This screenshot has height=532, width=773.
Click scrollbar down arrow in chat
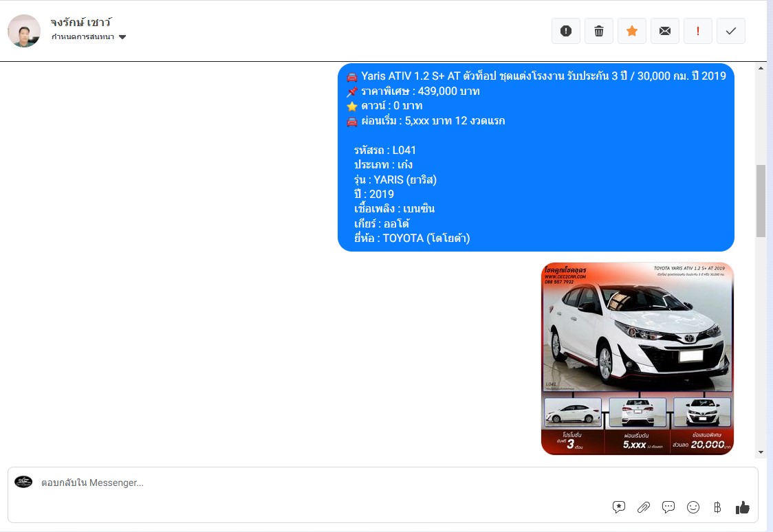[761, 452]
